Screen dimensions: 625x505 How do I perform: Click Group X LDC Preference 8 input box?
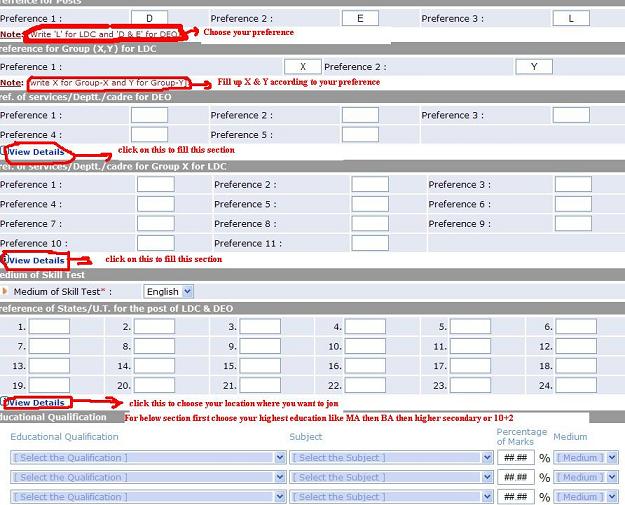click(370, 224)
